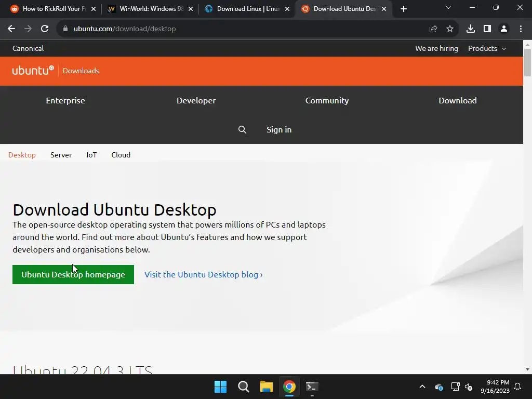Click Sign in
This screenshot has height=399, width=532.
pos(279,129)
